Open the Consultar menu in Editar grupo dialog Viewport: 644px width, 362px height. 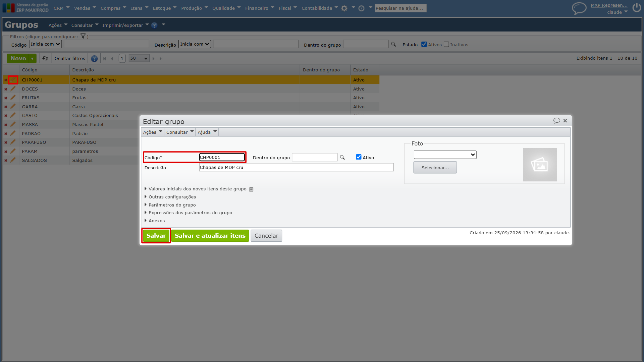[x=180, y=132]
